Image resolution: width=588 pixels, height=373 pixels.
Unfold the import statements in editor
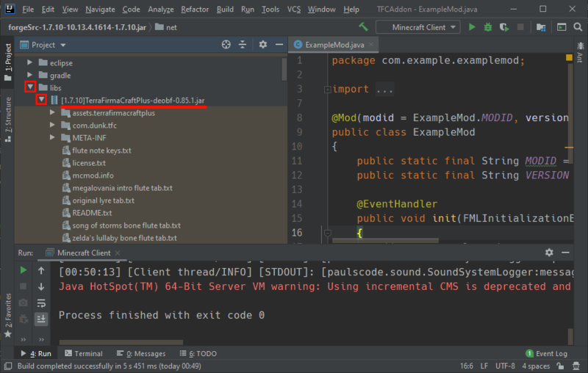pyautogui.click(x=327, y=90)
